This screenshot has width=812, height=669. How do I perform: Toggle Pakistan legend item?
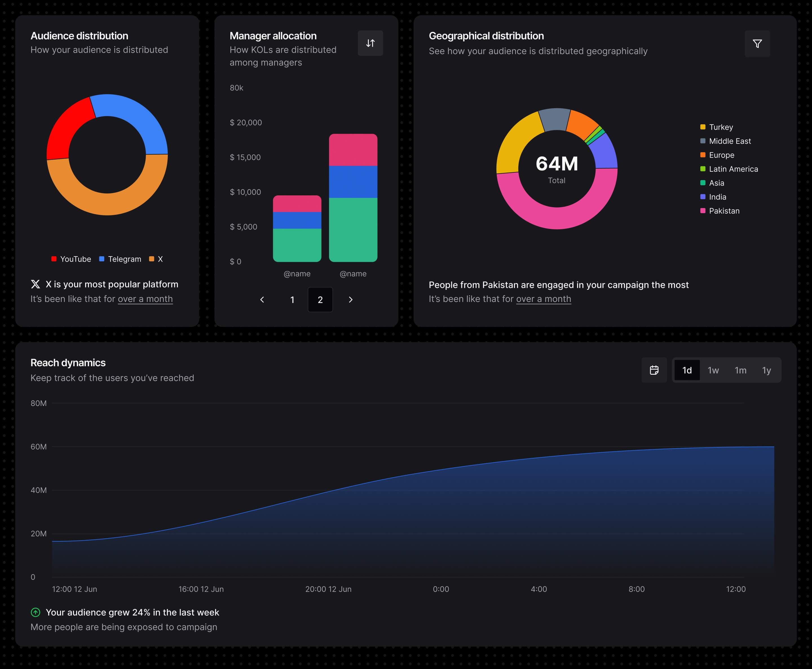pyautogui.click(x=720, y=210)
